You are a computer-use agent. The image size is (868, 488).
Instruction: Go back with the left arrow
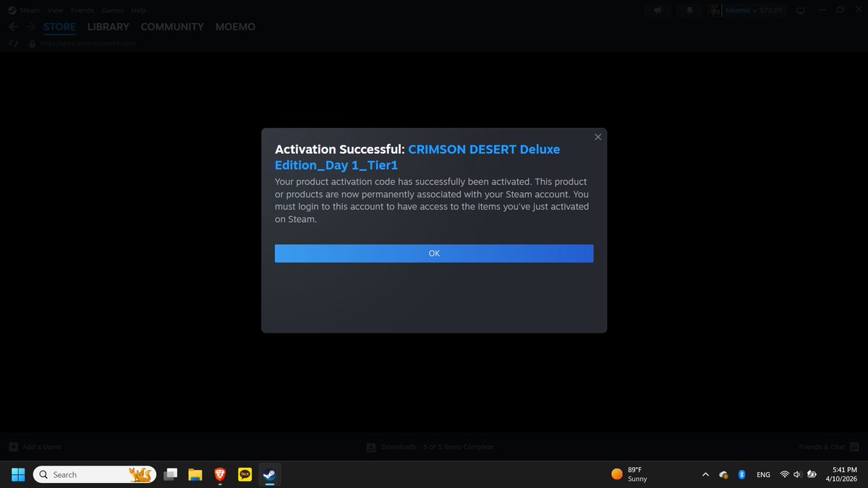pos(13,27)
